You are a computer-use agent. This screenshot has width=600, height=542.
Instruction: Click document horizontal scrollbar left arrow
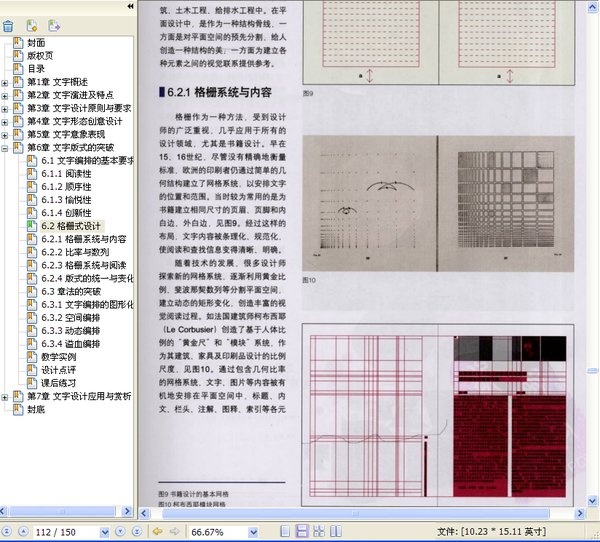(144, 513)
